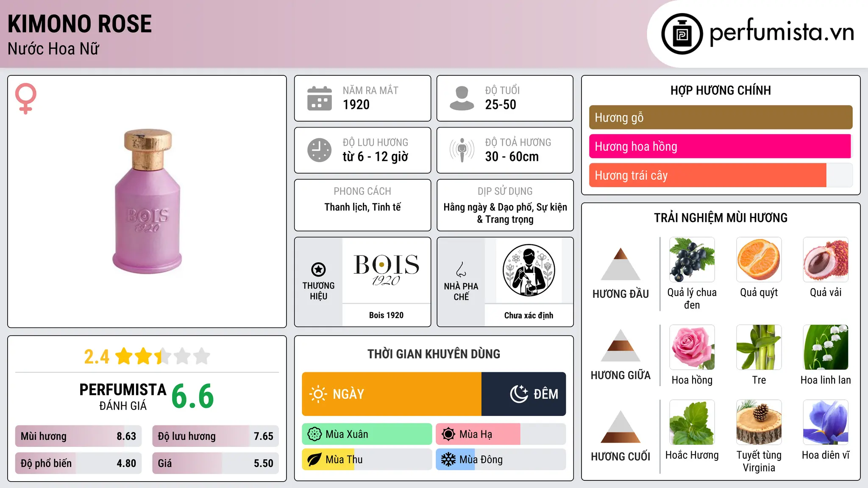The image size is (868, 488).
Task: Click the star rating icons
Action: click(x=162, y=356)
